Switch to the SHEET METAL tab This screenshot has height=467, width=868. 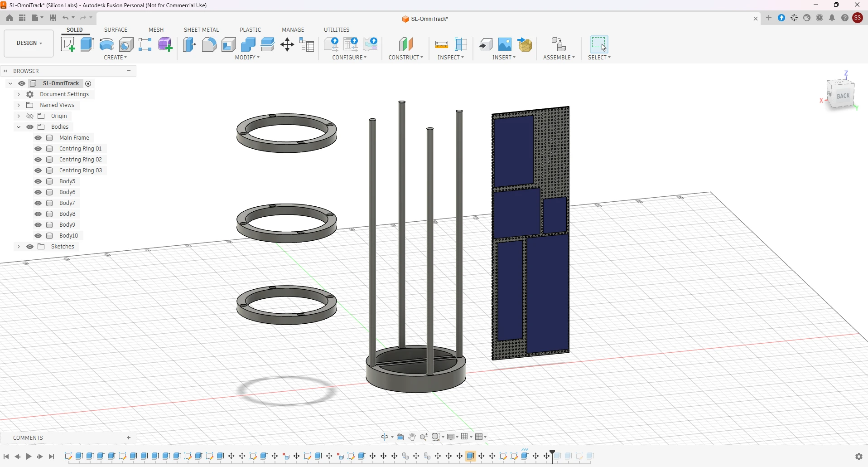point(201,30)
